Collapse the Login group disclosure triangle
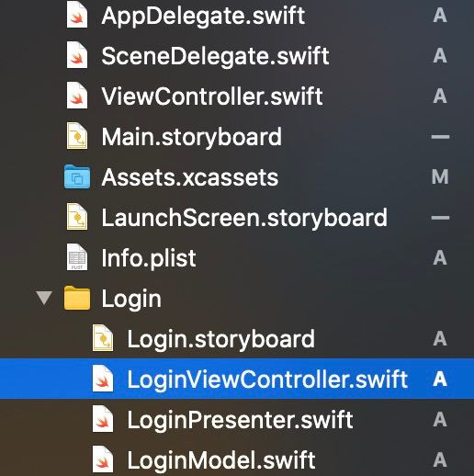Viewport: 474px width, 476px height. click(x=44, y=299)
